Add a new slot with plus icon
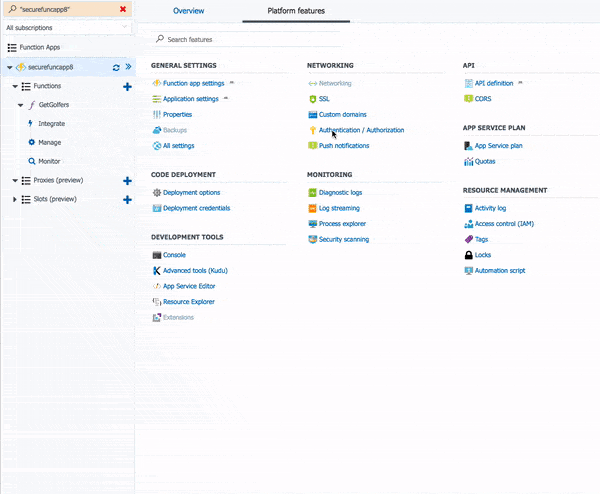Viewport: 600px width, 494px height. [x=127, y=200]
